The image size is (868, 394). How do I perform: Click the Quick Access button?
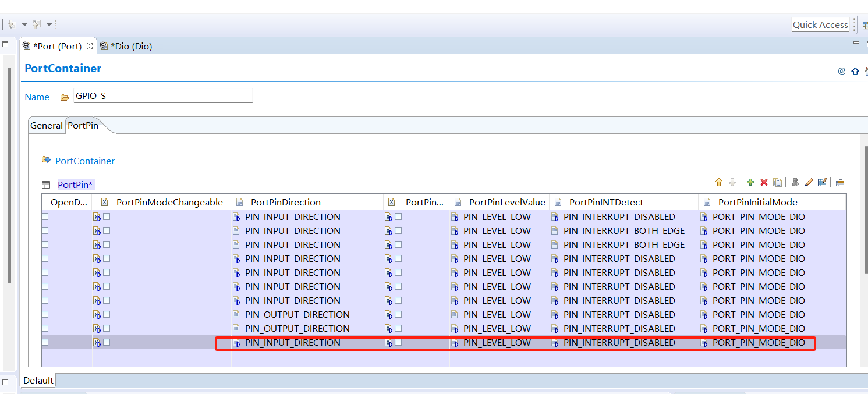pyautogui.click(x=820, y=24)
